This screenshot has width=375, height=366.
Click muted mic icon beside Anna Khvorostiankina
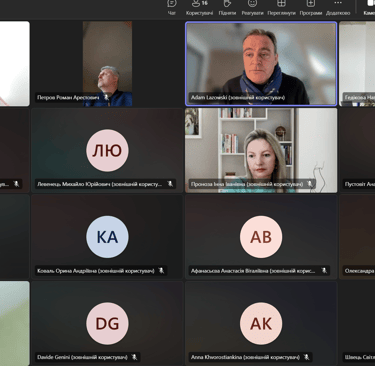click(x=306, y=357)
